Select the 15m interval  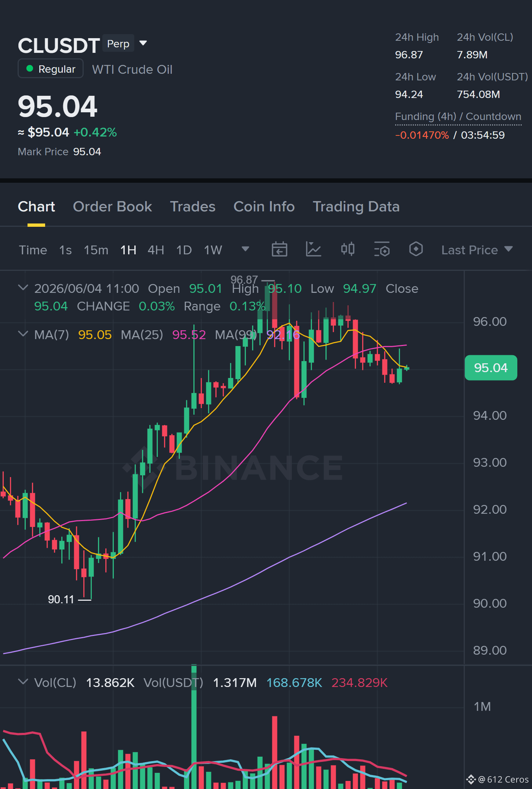(x=96, y=250)
